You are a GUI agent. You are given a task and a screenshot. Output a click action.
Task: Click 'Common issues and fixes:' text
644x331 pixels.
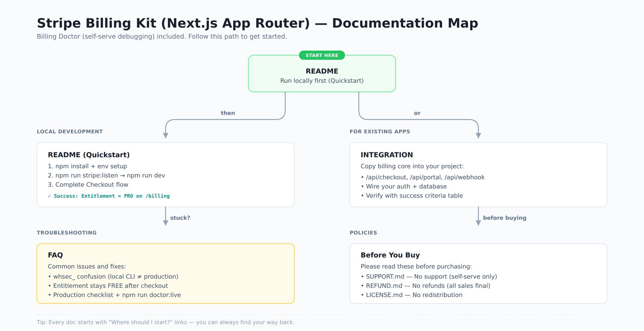(87, 267)
